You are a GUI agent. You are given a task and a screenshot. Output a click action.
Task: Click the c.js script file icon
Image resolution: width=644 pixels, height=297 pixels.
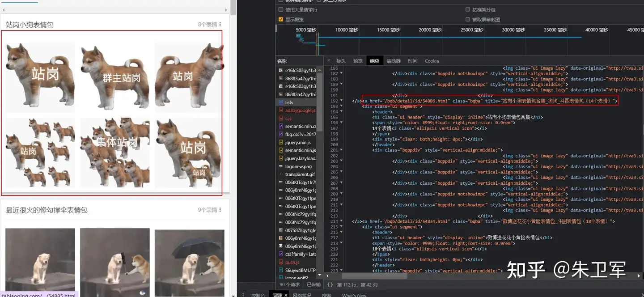pyautogui.click(x=280, y=119)
